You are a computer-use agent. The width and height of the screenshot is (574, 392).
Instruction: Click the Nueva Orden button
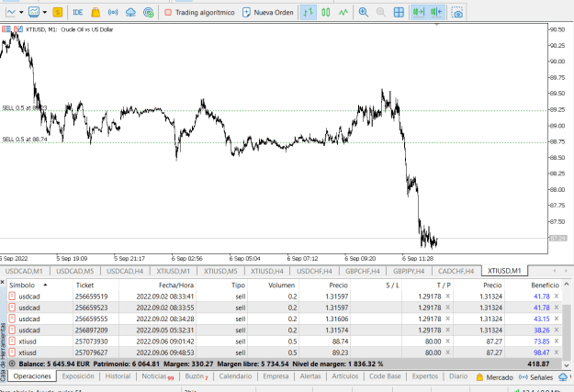[x=268, y=13]
